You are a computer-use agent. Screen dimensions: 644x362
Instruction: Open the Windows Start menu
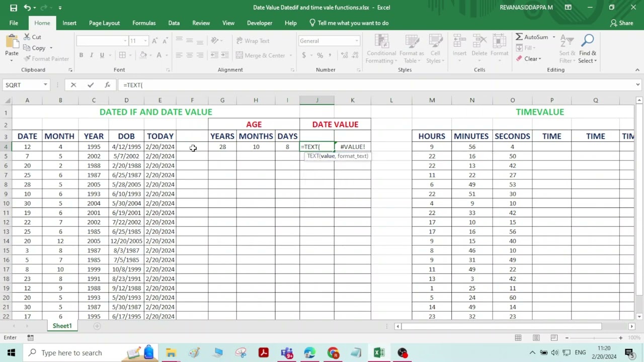pyautogui.click(x=11, y=353)
